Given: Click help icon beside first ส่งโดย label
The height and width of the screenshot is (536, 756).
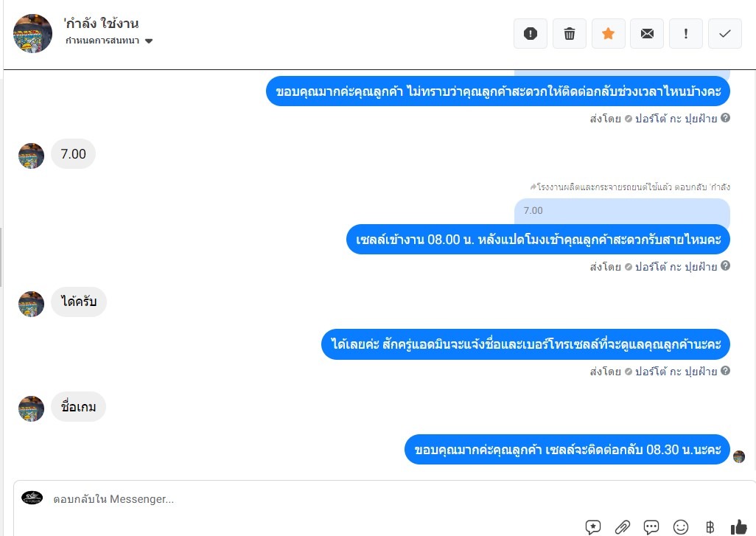Looking at the screenshot, I should click(x=725, y=118).
